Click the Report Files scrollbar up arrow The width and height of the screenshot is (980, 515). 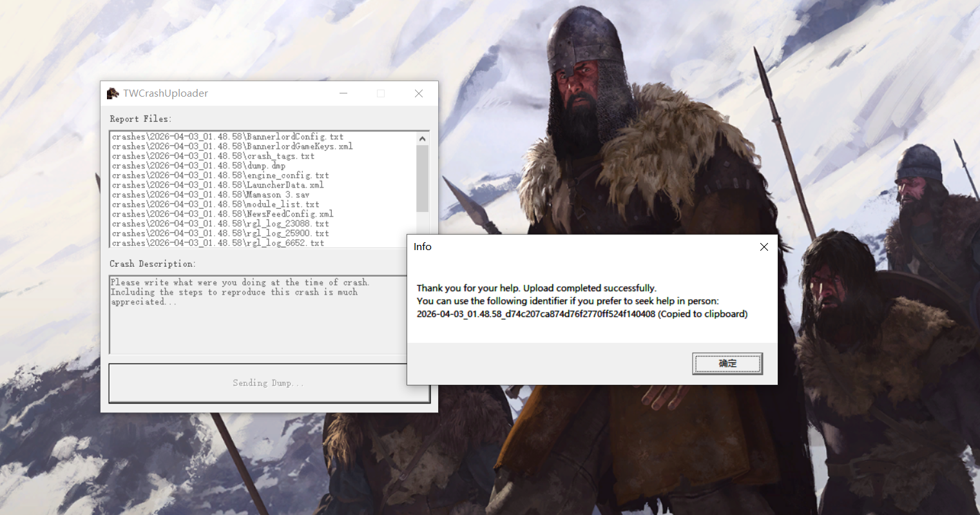pos(423,139)
